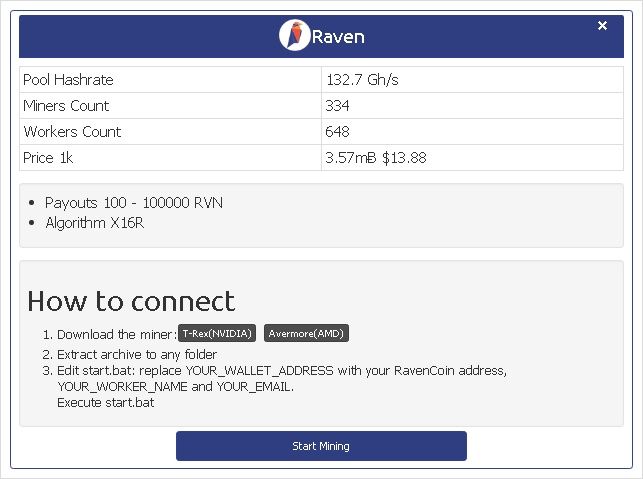The height and width of the screenshot is (479, 643).
Task: Click the Algorithm X16R line
Action: coord(94,223)
